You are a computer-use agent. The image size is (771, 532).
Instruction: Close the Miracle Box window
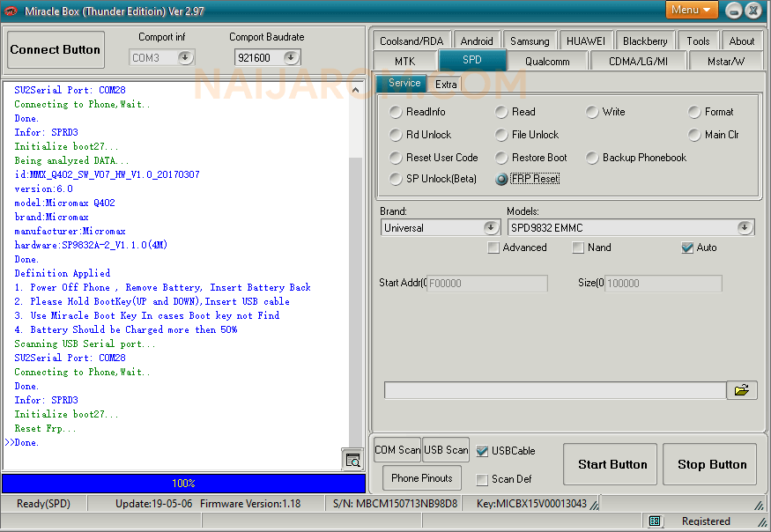753,11
